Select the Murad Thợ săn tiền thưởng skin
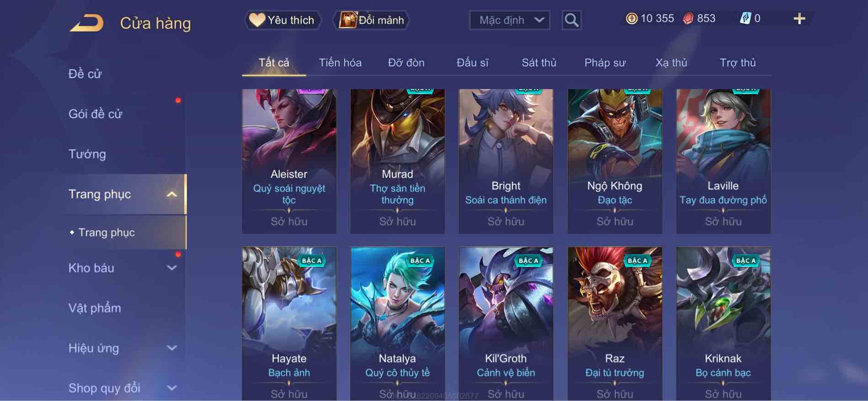 pos(397,161)
